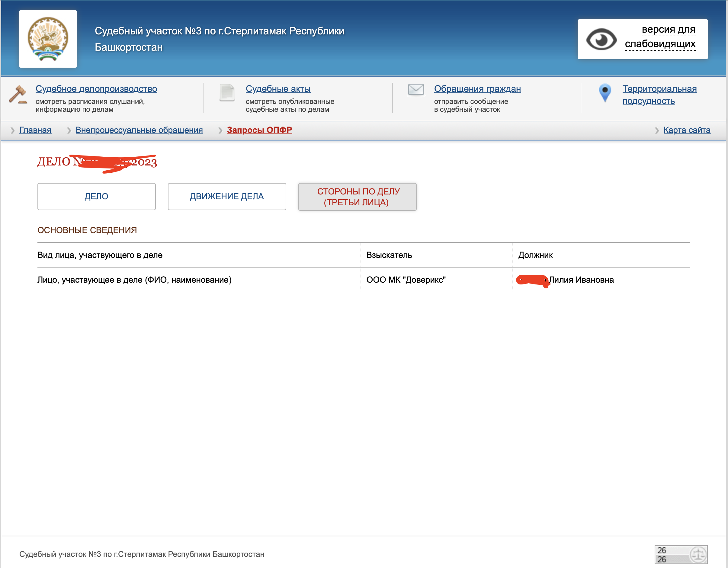This screenshot has height=568, width=728.
Task: Click the Запросы ОПФР breadcrumb link
Action: 259,130
